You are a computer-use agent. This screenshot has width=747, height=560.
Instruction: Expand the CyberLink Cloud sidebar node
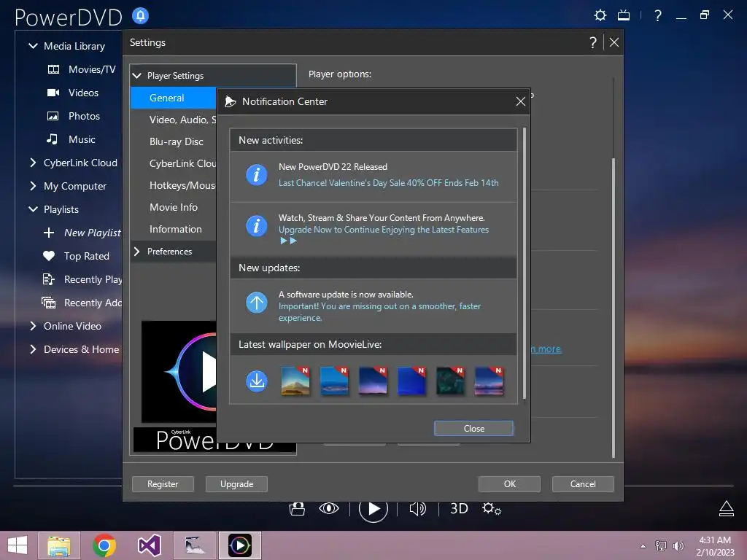[33, 163]
